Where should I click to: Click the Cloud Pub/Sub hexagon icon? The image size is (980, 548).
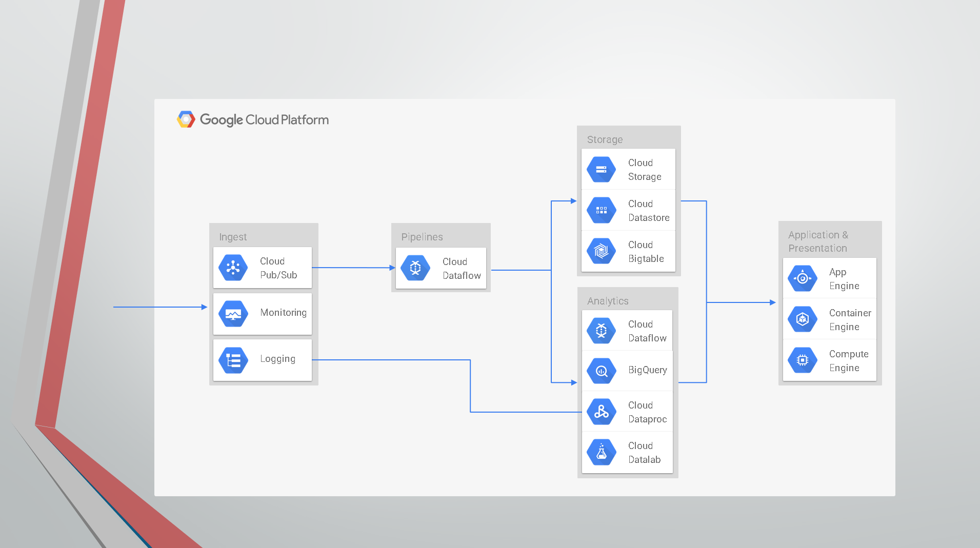233,268
